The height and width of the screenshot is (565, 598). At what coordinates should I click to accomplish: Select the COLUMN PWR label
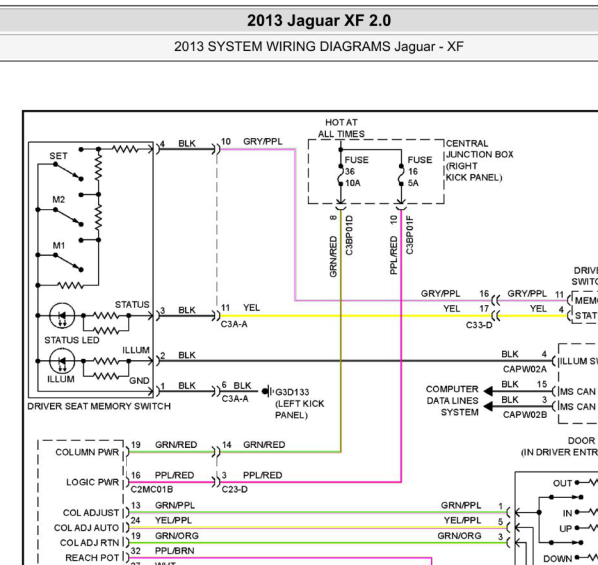pos(87,452)
